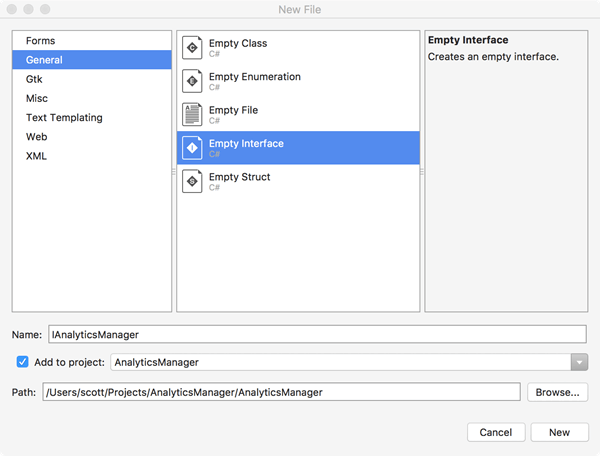The width and height of the screenshot is (600, 456).
Task: Uncheck the Add to project checkbox
Action: coord(23,362)
